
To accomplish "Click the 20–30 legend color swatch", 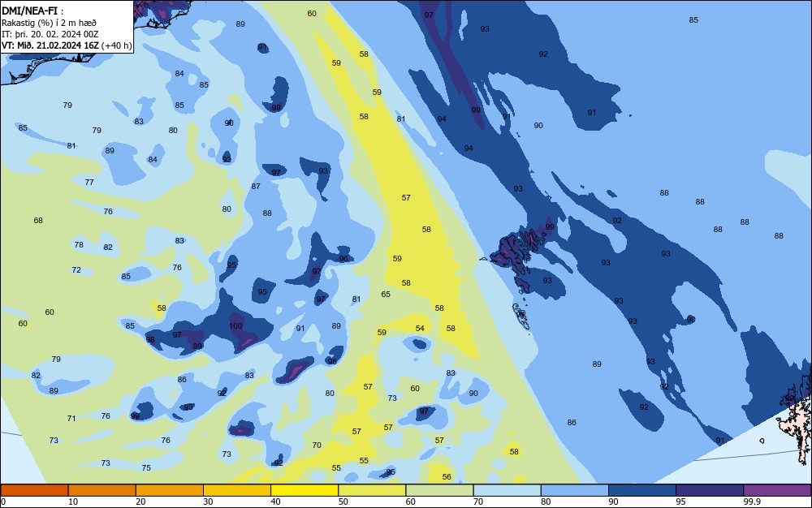I will pyautogui.click(x=170, y=490).
